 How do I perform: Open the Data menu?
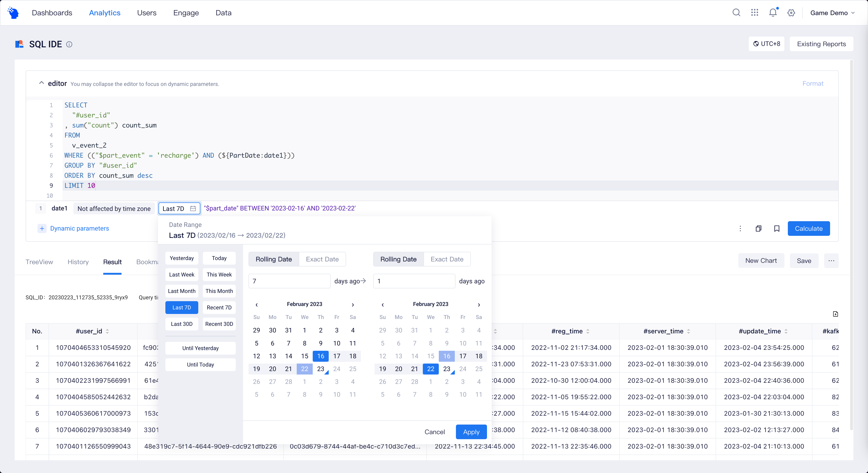coord(223,13)
